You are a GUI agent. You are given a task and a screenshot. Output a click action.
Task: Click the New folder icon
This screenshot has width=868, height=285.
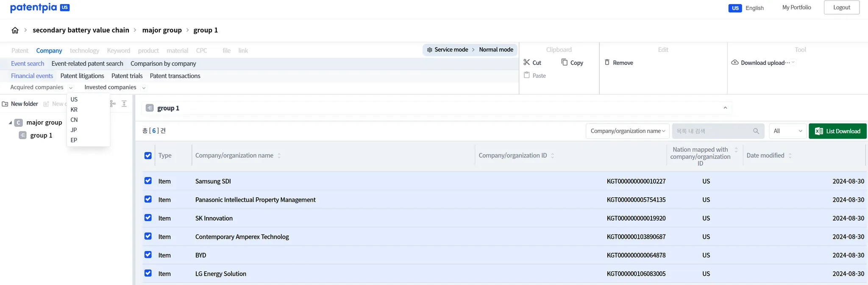[5, 104]
